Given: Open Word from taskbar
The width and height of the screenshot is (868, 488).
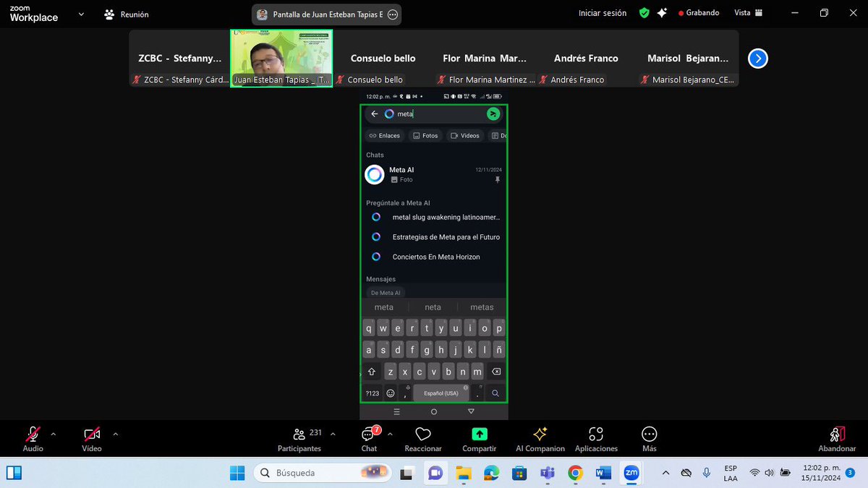Looking at the screenshot, I should coord(603,473).
